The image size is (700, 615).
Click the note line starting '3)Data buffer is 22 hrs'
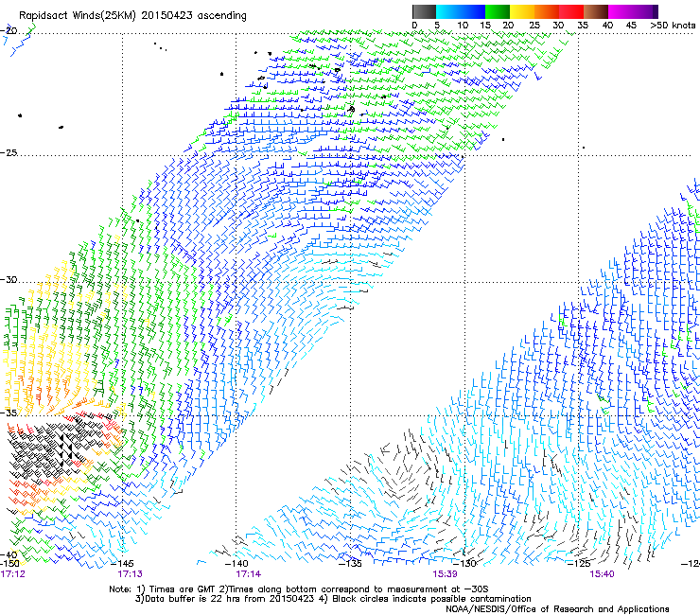coord(333,599)
